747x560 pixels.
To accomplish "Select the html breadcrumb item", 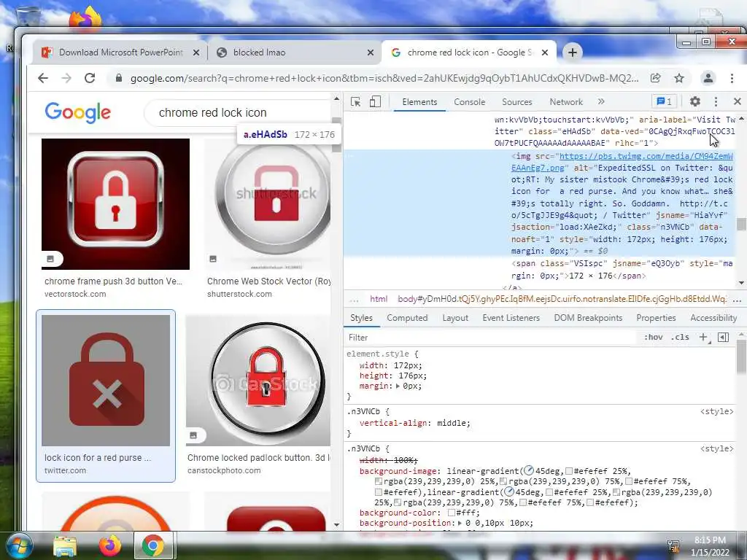I will 379,299.
